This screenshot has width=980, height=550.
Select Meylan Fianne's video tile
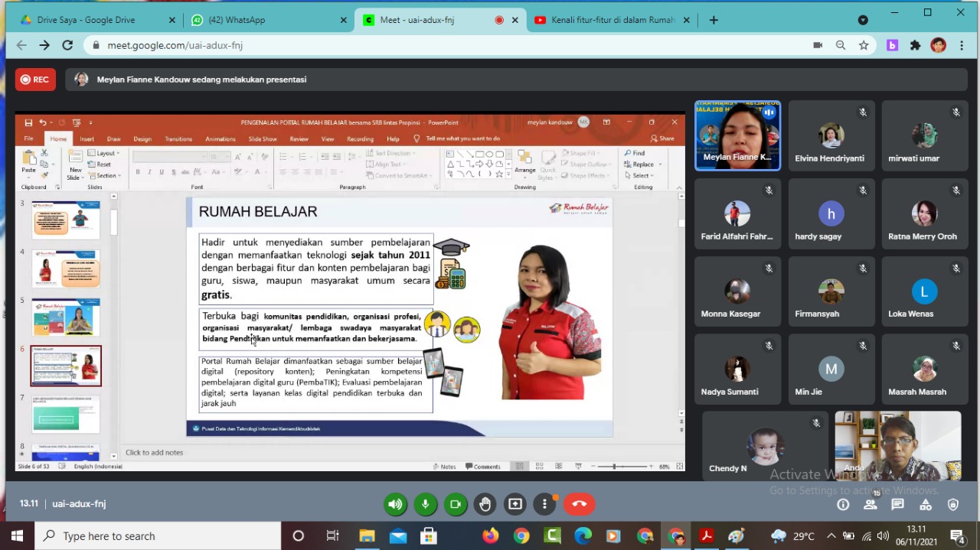(x=737, y=135)
